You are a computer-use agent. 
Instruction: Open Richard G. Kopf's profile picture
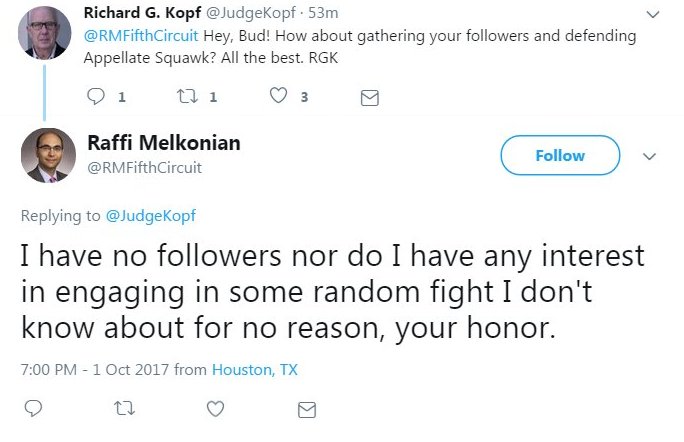click(x=44, y=31)
